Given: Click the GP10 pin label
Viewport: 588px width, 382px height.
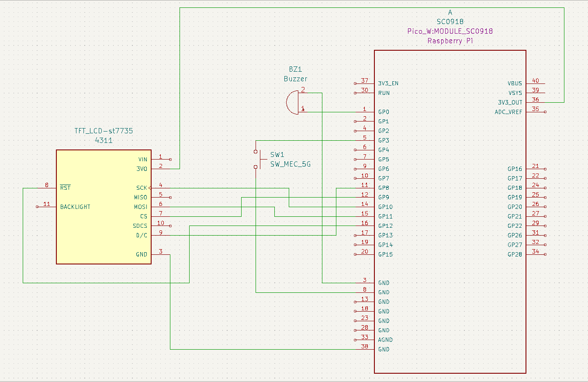Looking at the screenshot, I should tap(385, 207).
